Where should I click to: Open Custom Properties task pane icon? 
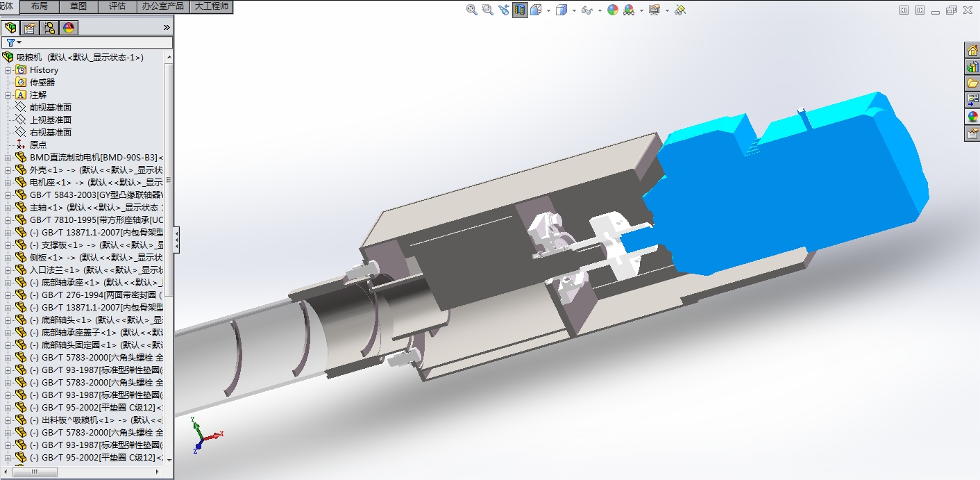[972, 133]
